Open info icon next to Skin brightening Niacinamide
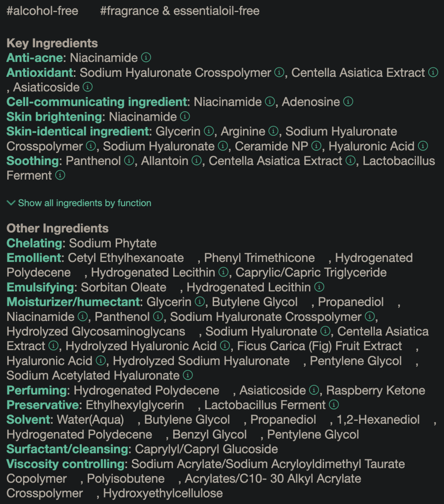 point(185,117)
